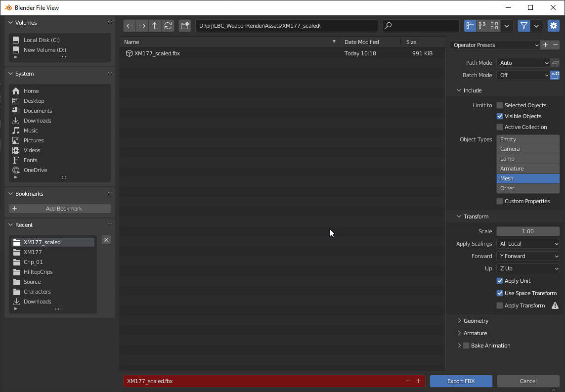Expand the Geometry section
Image resolution: width=565 pixels, height=392 pixels.
(476, 320)
